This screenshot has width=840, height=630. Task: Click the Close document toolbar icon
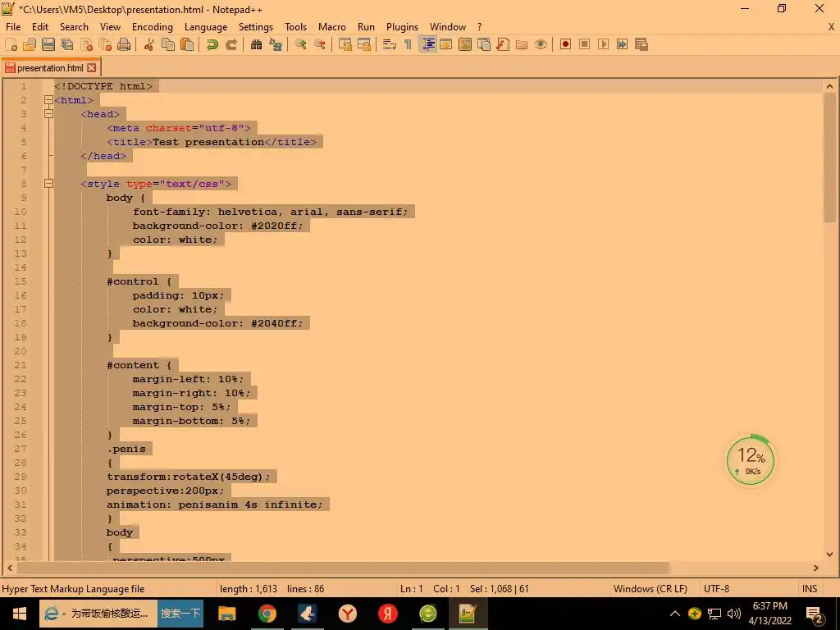86,44
